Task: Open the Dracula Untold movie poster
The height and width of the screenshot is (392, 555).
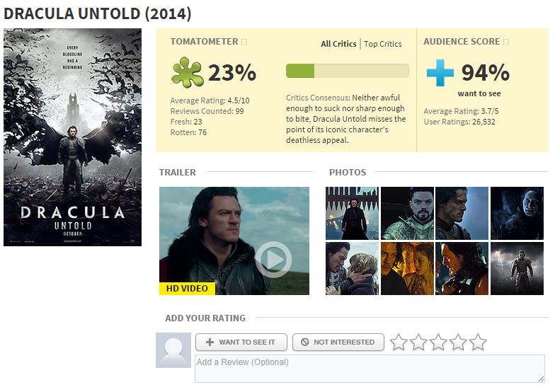Action: tap(72, 137)
